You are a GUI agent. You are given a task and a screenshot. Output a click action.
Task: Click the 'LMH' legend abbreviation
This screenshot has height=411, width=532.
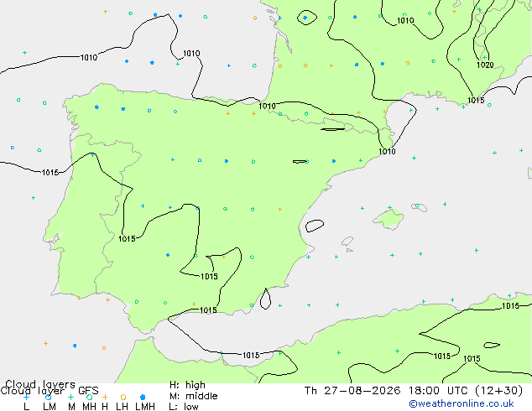(145, 407)
